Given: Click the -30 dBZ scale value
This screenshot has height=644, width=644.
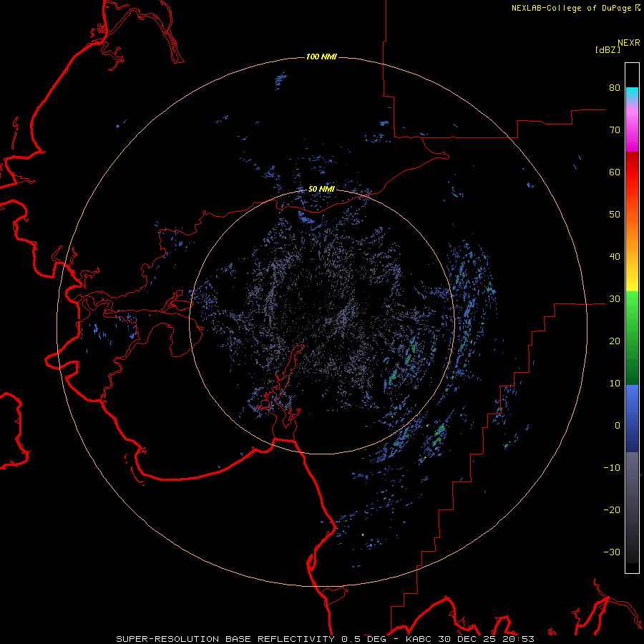Looking at the screenshot, I should point(612,552).
